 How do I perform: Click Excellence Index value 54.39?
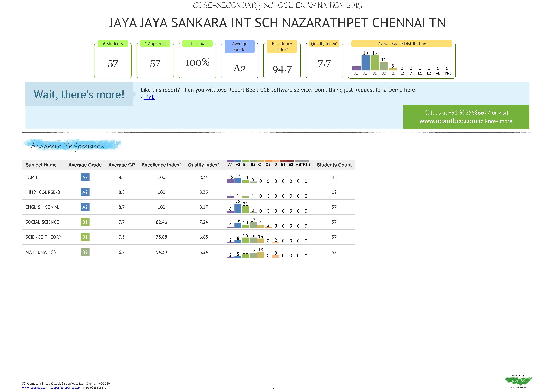161,252
